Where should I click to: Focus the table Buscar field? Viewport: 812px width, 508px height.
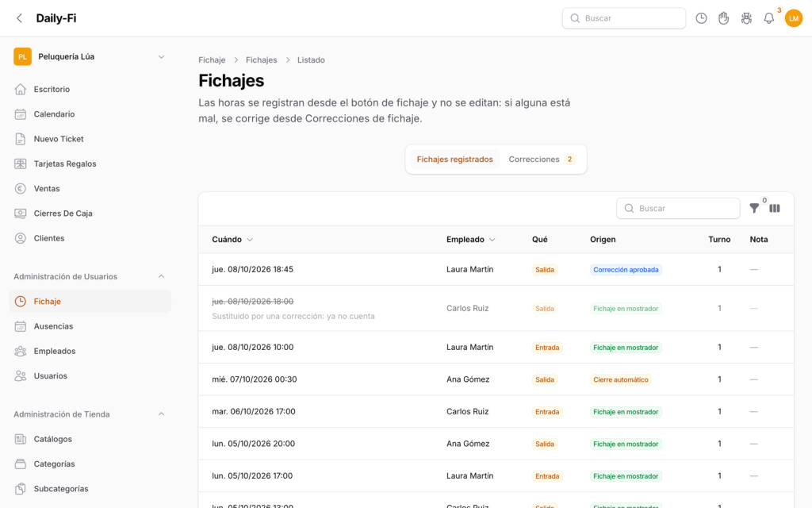tap(678, 209)
